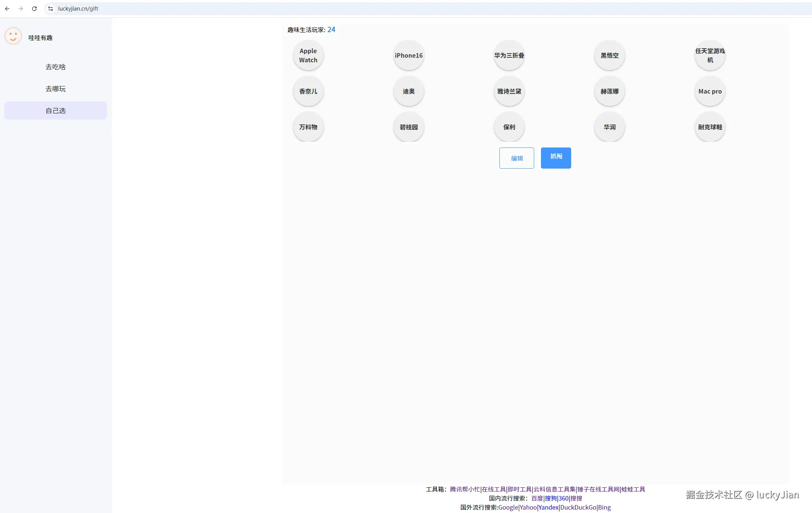Click the smiley face logo
This screenshot has height=513, width=812.
[x=13, y=36]
